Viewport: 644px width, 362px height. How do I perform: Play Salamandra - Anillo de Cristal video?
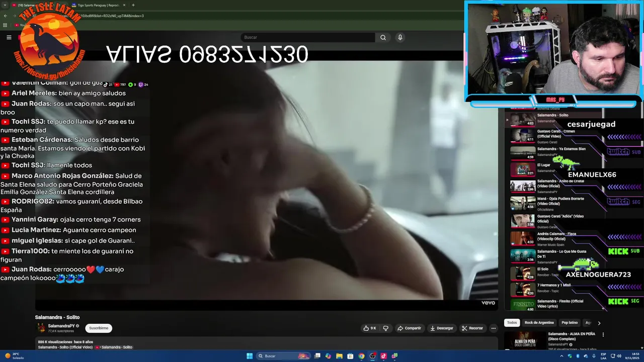pos(554,186)
